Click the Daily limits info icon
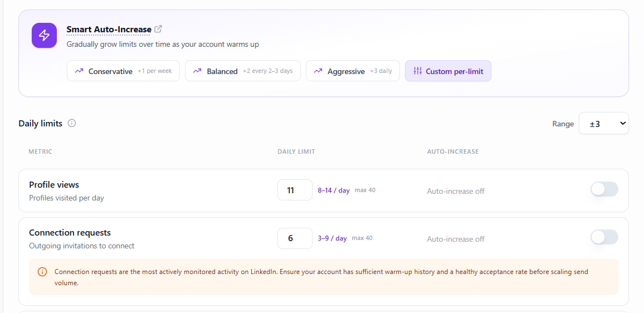 [72, 123]
